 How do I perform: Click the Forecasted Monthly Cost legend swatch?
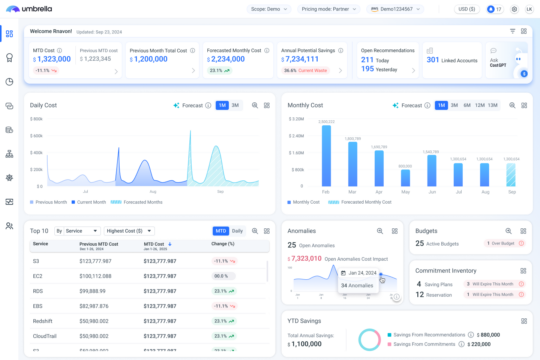pos(333,202)
